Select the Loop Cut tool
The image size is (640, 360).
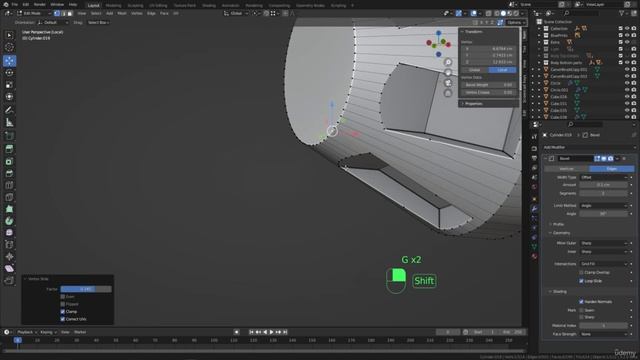click(9, 185)
